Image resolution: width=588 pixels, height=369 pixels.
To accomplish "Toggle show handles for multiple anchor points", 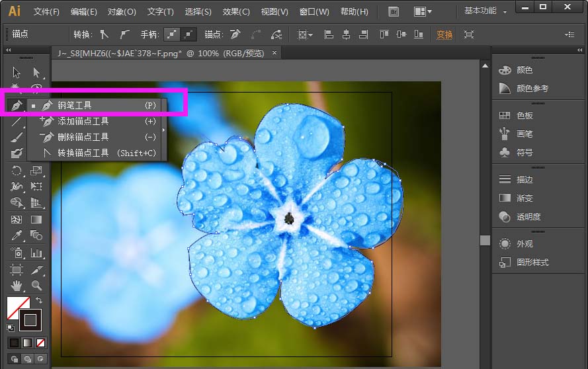I will [172, 34].
